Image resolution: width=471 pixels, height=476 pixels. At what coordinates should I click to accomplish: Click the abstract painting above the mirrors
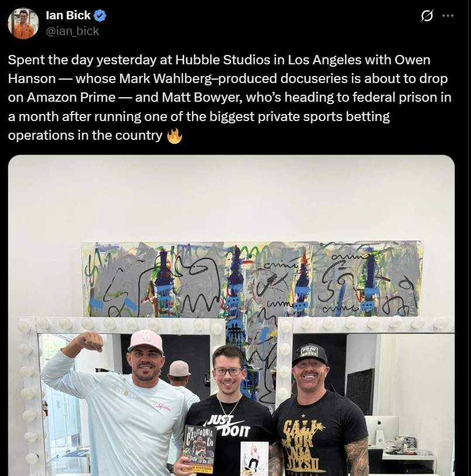[253, 279]
